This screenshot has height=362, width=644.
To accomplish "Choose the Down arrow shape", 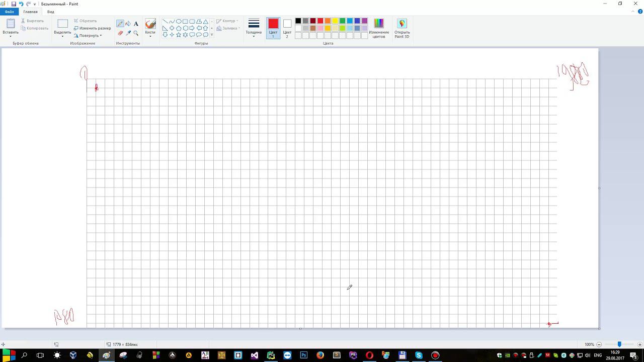I will click(165, 35).
